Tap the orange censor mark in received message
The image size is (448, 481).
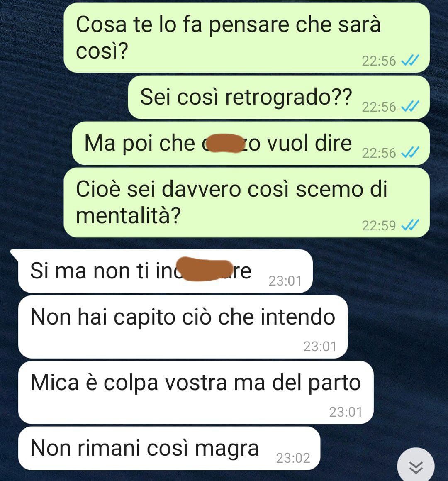click(205, 269)
